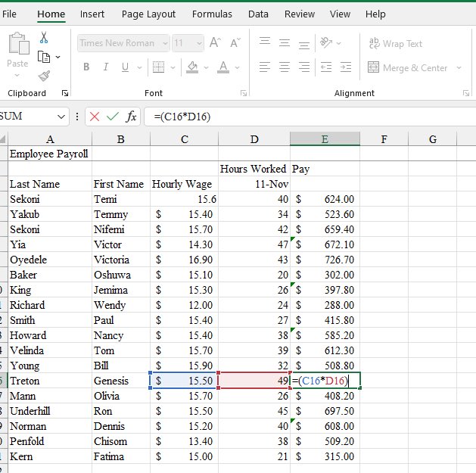This screenshot has width=476, height=473.
Task: Open the Alignment settings dialog launcher
Action: click(x=466, y=93)
